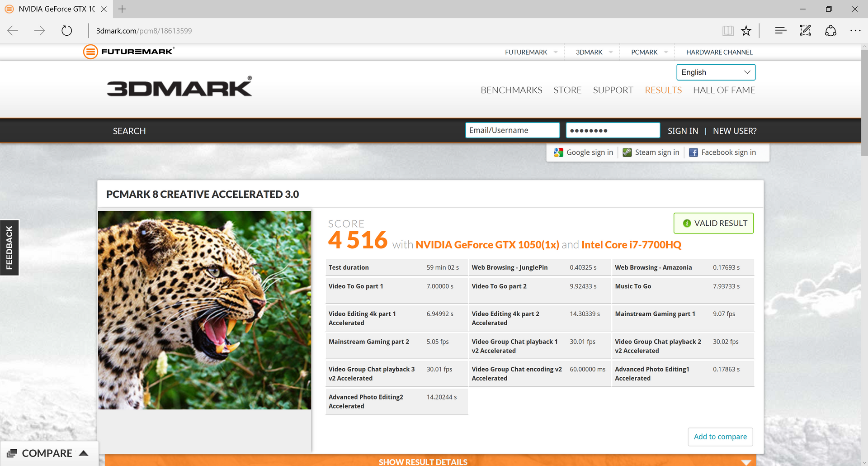The image size is (868, 466).
Task: Open Intel Core i7-7700HQ link
Action: pyautogui.click(x=631, y=245)
